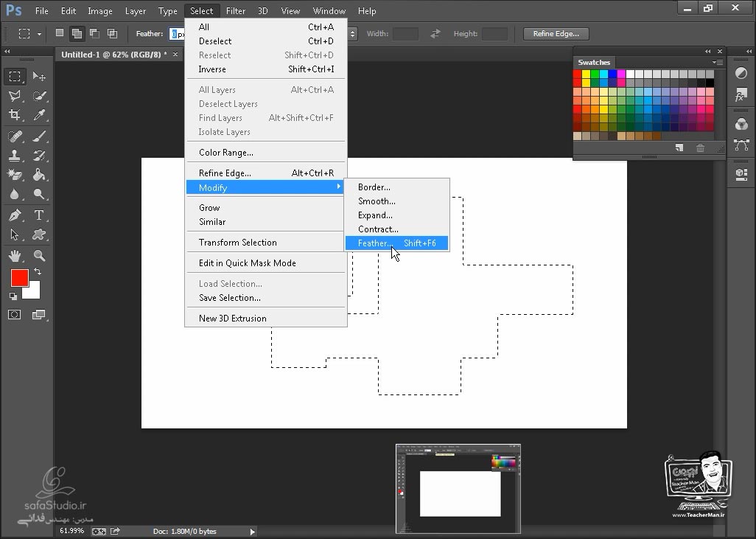
Task: Choose Border from Modify submenu
Action: pos(397,187)
